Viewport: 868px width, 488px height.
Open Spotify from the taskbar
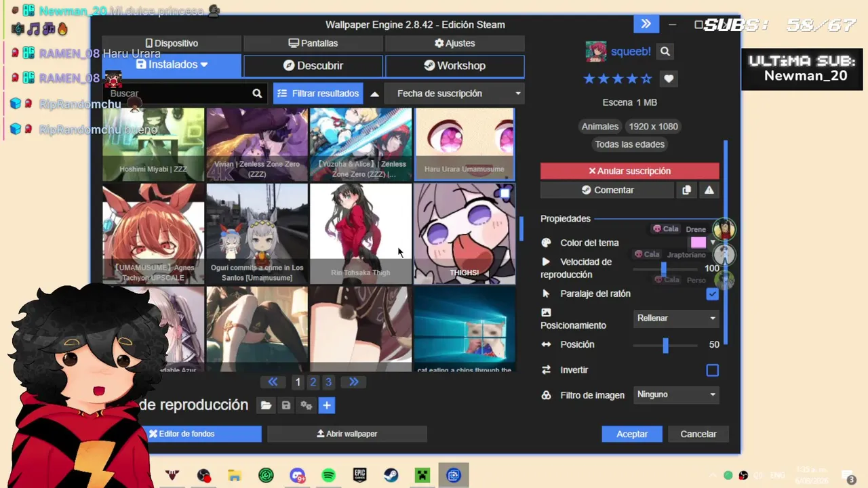point(328,476)
